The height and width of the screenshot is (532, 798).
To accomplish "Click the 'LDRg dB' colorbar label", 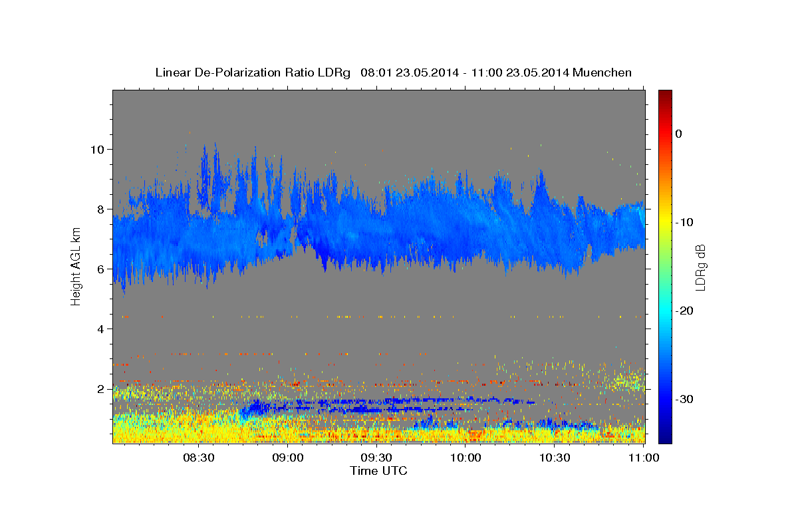I will pos(700,267).
